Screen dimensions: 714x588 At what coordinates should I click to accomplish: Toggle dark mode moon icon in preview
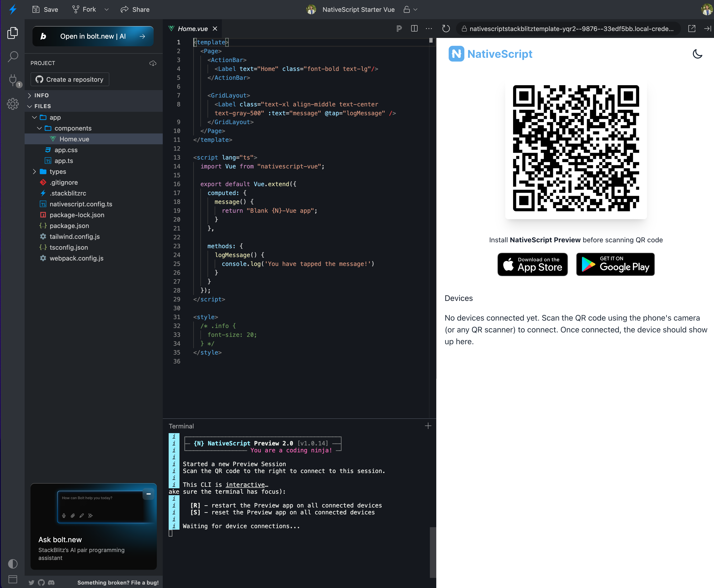[x=698, y=54]
